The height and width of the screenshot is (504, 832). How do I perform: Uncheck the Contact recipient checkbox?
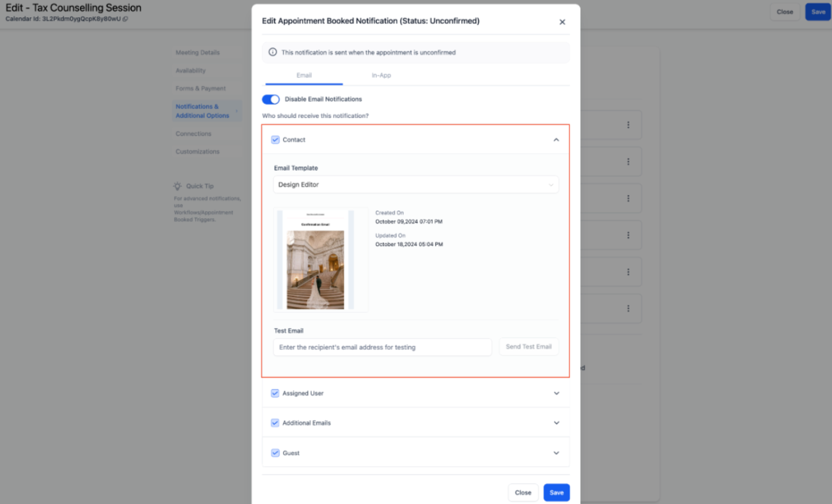click(x=275, y=140)
